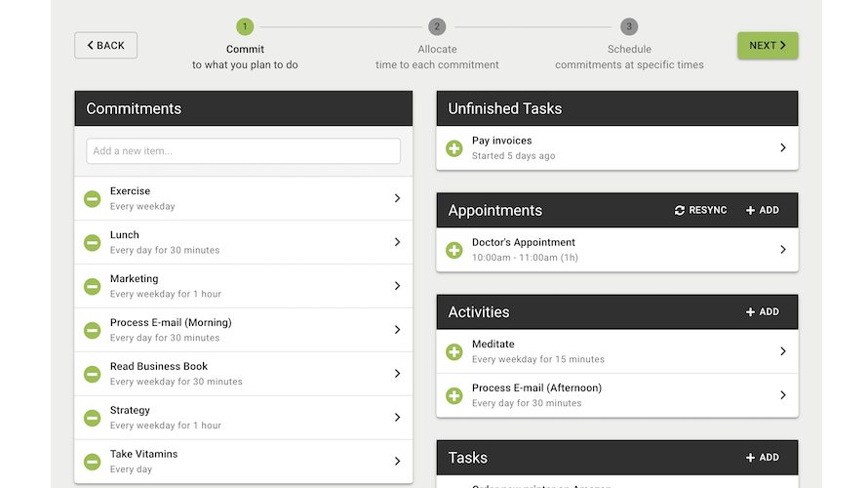Resync the Appointments list

(x=700, y=210)
